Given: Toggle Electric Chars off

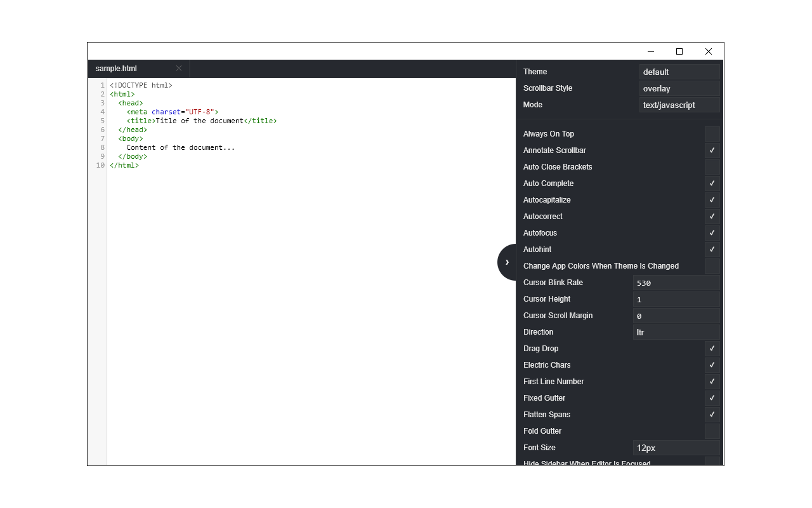Looking at the screenshot, I should tap(712, 364).
